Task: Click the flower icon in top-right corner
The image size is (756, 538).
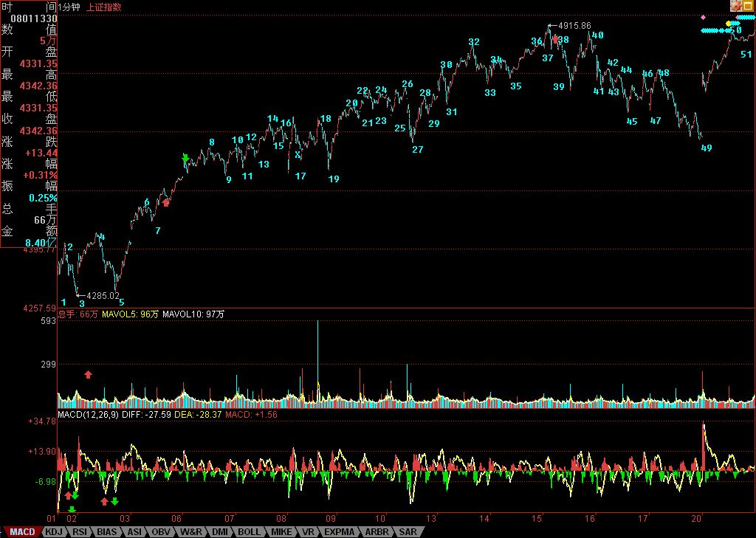Action: tap(736, 6)
